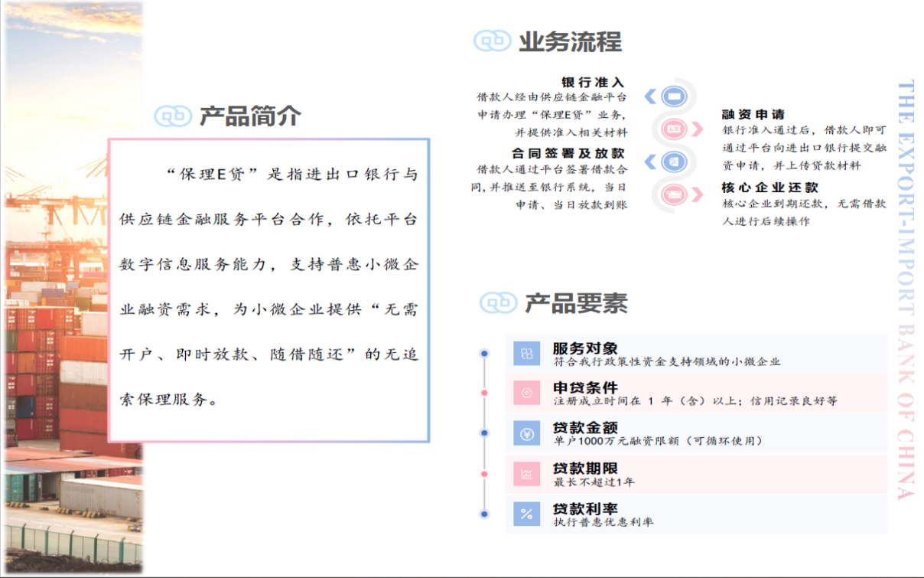Click the timeline dot next to 贷款期限
This screenshot has height=578, width=924.
tap(484, 474)
